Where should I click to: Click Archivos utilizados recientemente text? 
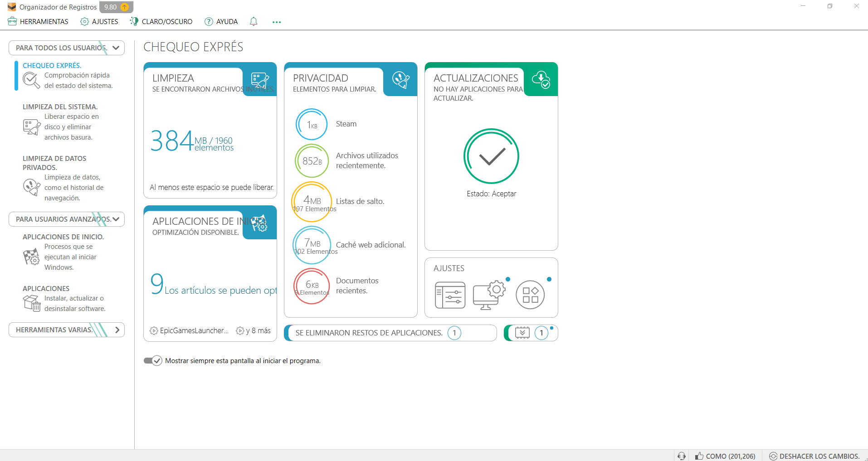367,160
